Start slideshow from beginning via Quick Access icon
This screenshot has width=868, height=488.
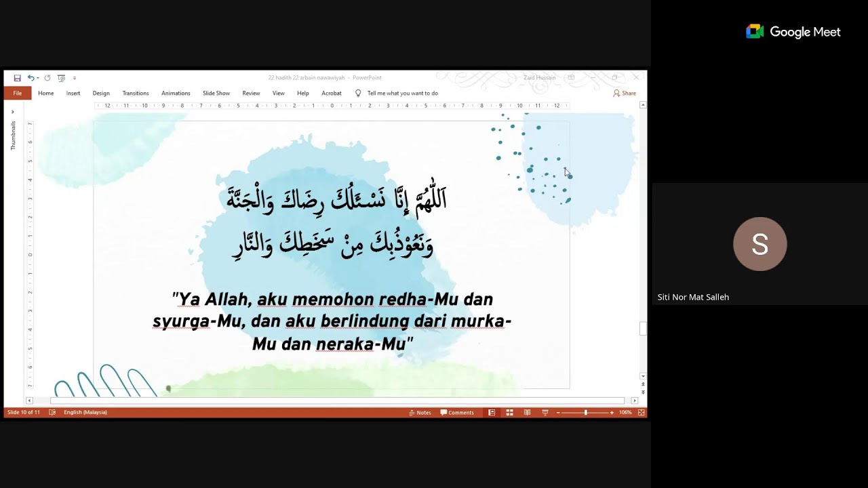(x=62, y=78)
